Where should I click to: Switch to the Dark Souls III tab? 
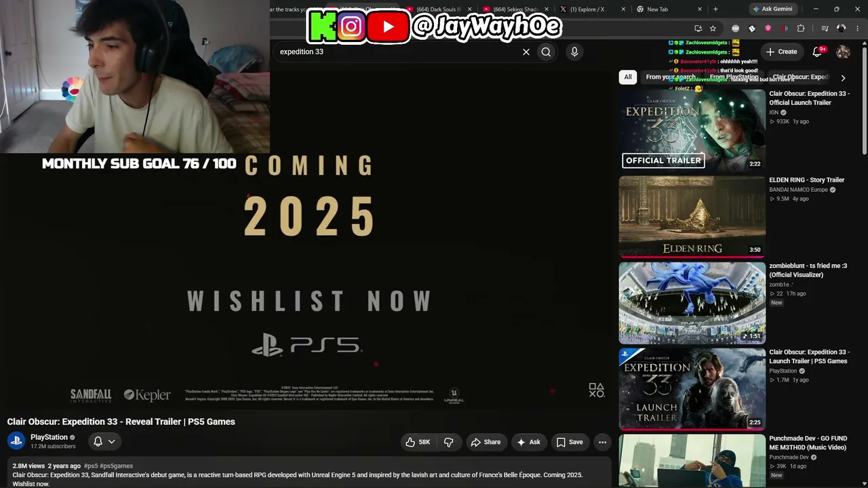pyautogui.click(x=439, y=9)
